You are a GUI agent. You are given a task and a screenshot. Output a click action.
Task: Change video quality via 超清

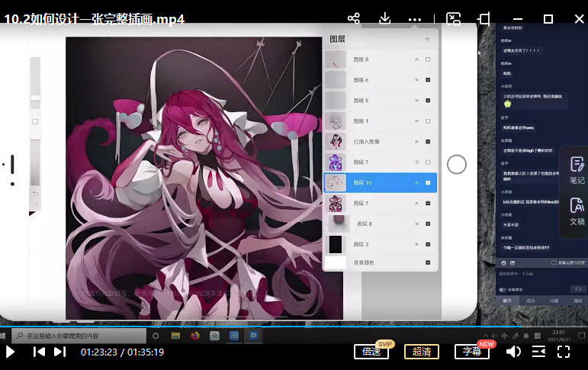[422, 352]
